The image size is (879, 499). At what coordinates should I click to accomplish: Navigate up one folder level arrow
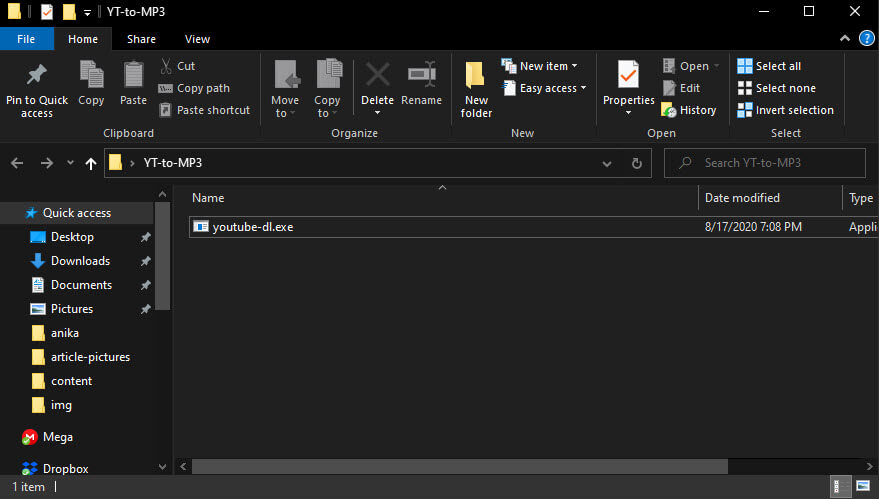(x=92, y=163)
